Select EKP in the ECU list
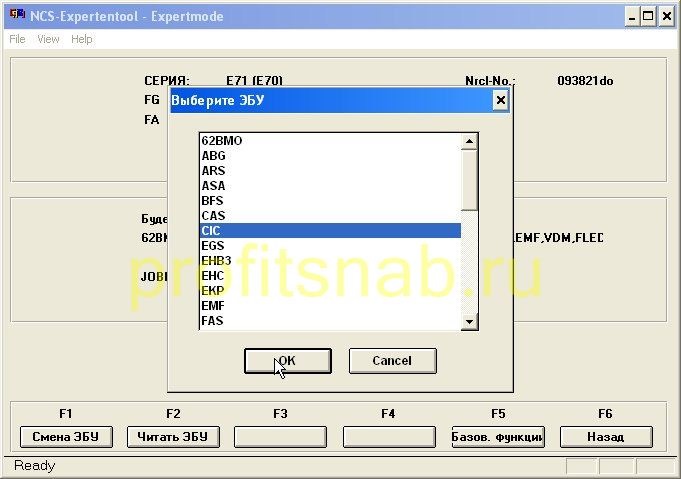681x479 pixels. pyautogui.click(x=330, y=291)
